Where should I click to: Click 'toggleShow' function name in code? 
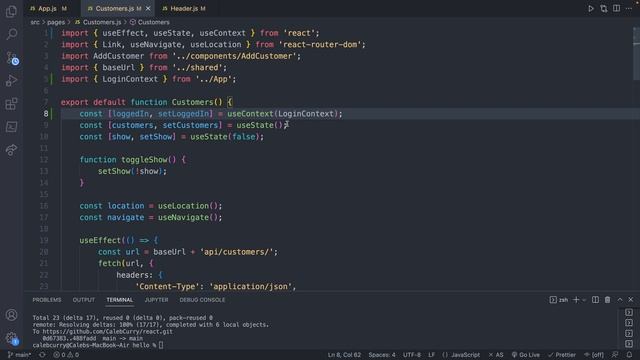pyautogui.click(x=144, y=160)
